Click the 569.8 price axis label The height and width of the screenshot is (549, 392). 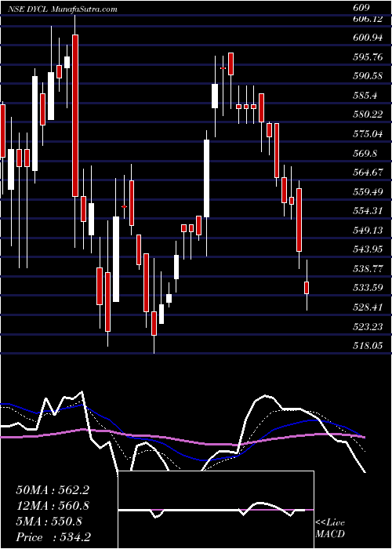tap(365, 154)
